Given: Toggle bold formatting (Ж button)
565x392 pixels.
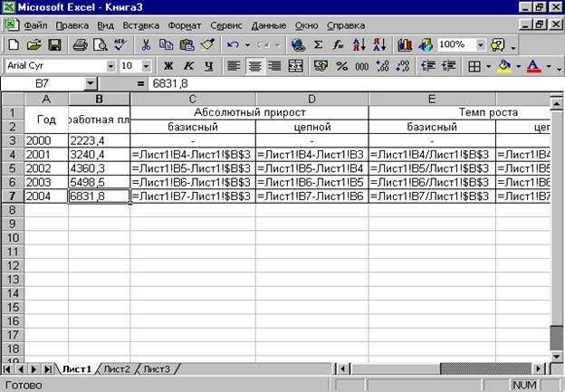Looking at the screenshot, I should click(168, 66).
